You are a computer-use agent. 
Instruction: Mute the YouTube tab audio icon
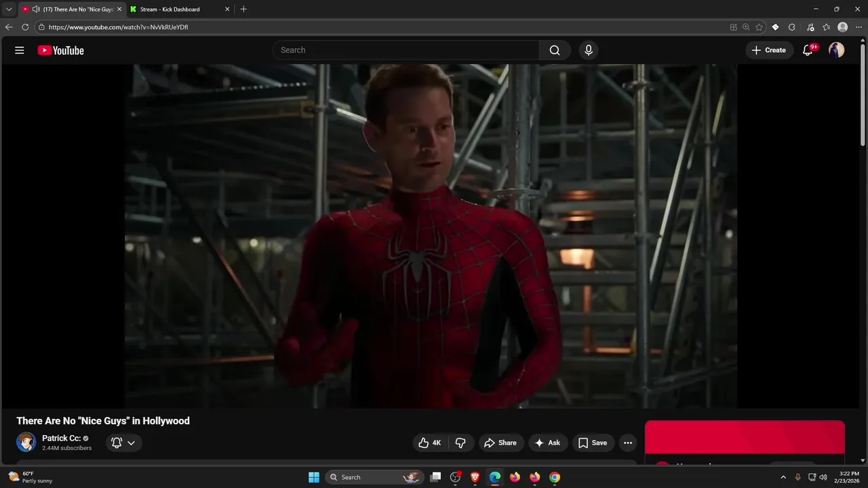click(x=36, y=9)
